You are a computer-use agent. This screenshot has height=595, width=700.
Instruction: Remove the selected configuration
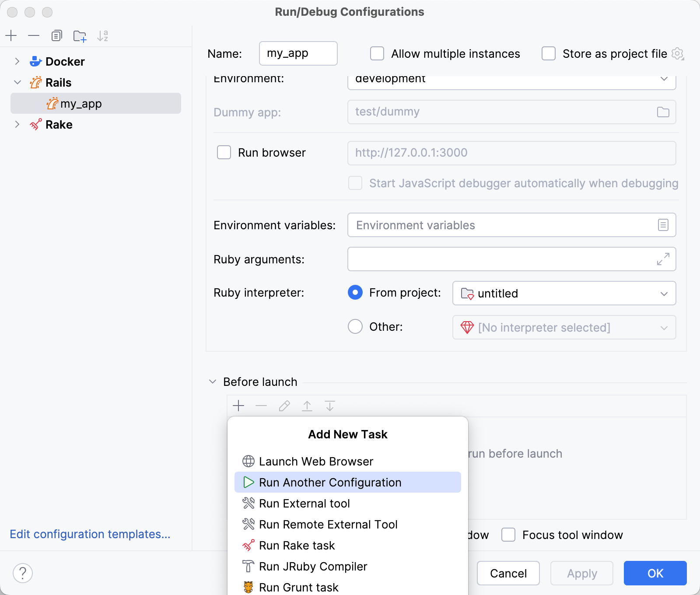pyautogui.click(x=34, y=35)
